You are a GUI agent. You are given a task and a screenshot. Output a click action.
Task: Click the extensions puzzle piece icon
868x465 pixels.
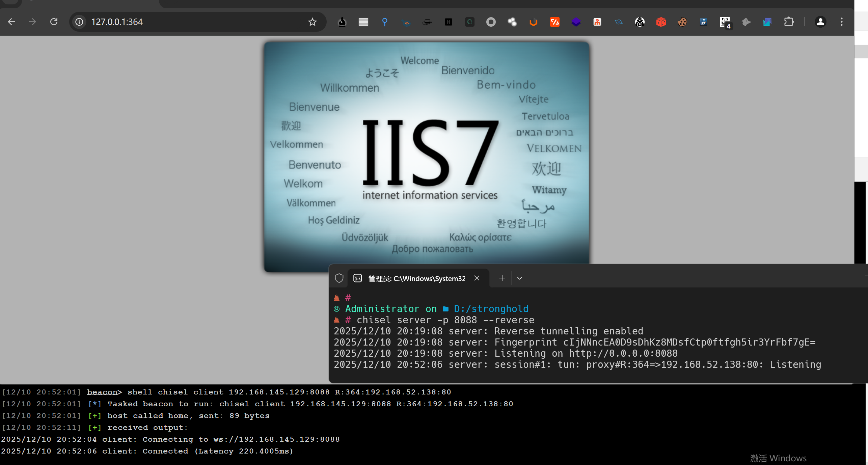coord(788,22)
